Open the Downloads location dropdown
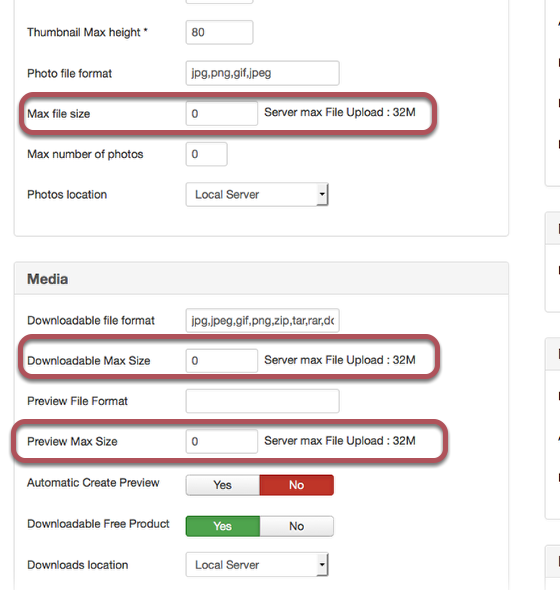This screenshot has width=560, height=590. click(257, 565)
